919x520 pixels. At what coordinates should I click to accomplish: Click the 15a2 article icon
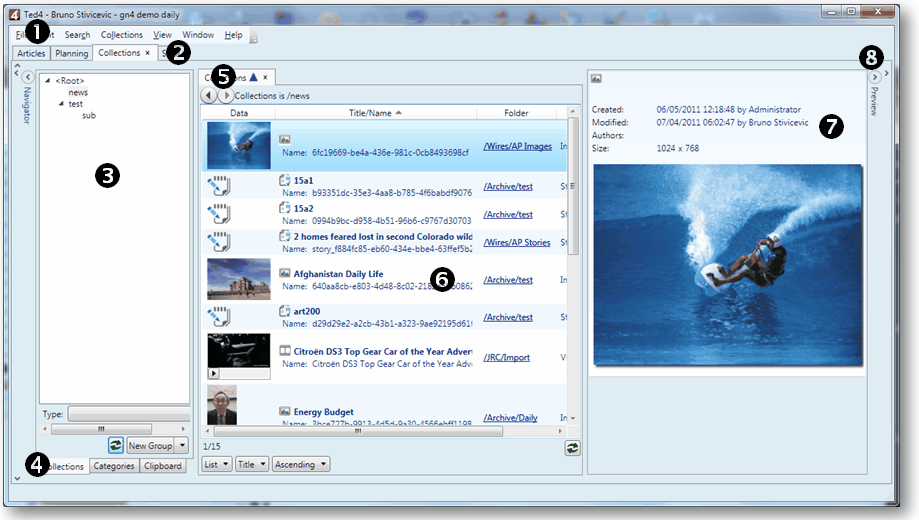[x=285, y=208]
